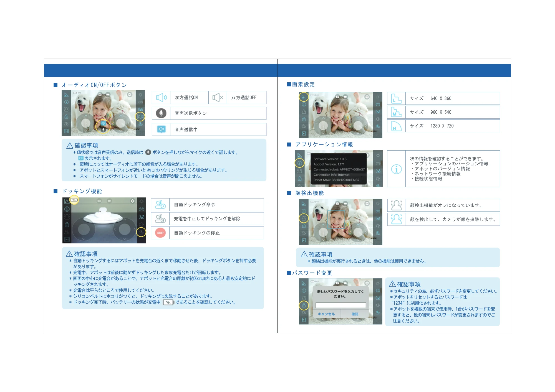Click the 顔を検出して、カメラが顔を追跡します。 text

[x=454, y=219]
